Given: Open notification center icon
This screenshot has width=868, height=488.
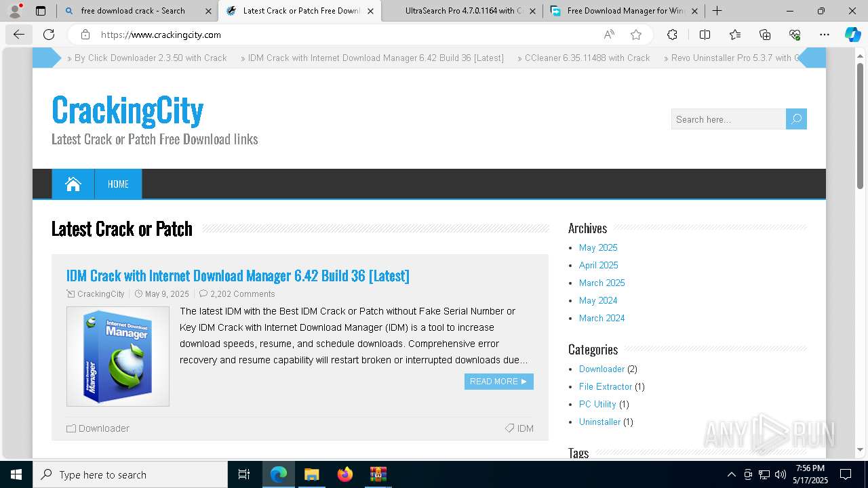Looking at the screenshot, I should tap(846, 474).
